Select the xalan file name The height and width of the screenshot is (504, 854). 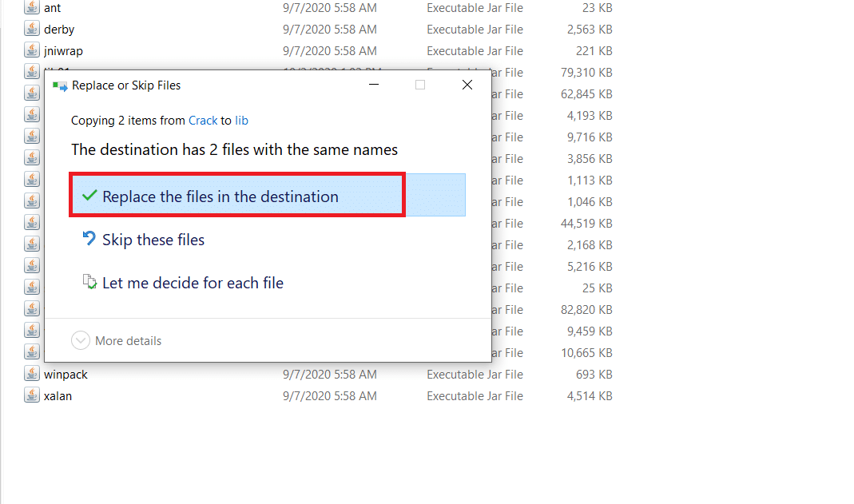[58, 396]
